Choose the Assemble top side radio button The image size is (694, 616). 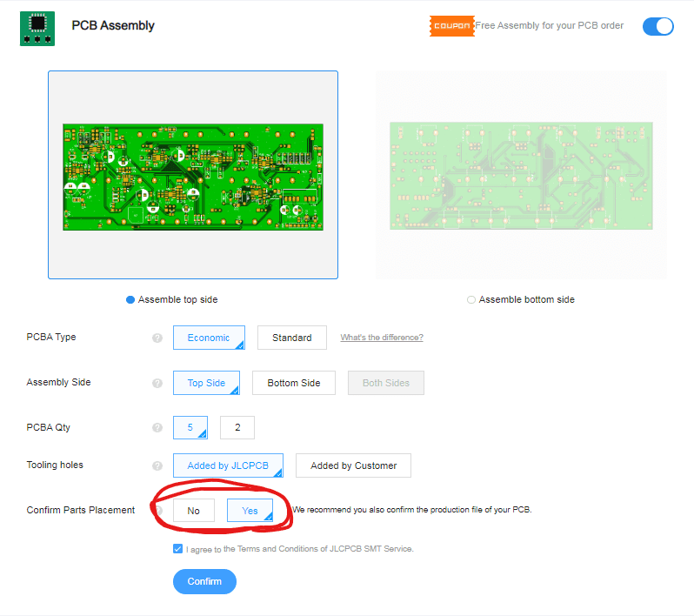(130, 300)
